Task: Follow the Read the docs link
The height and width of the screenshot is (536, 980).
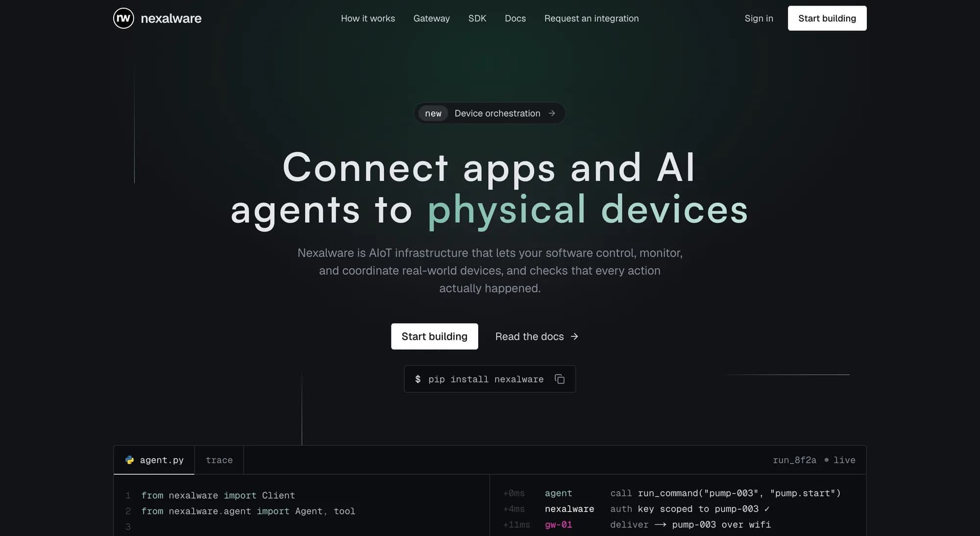Action: 537,336
